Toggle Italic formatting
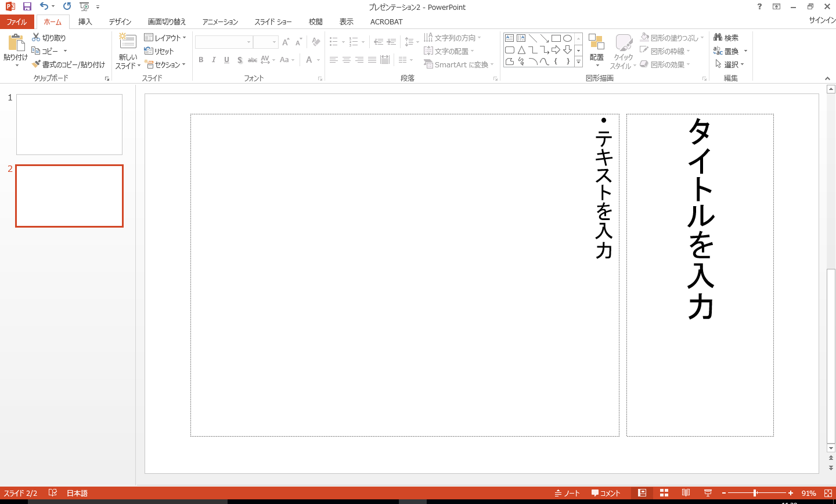 [x=214, y=60]
